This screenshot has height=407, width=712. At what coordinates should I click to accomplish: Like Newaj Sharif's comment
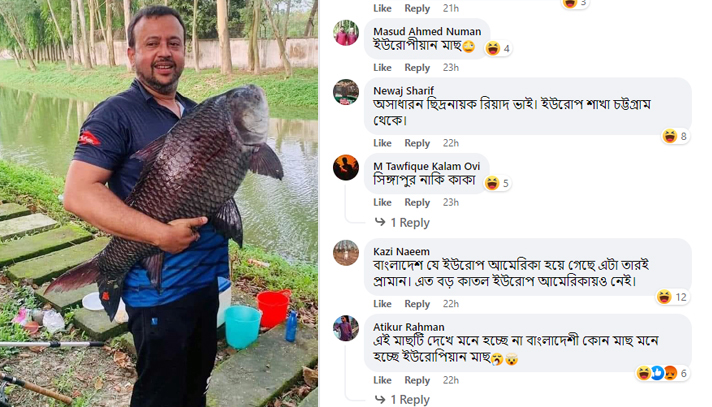coord(382,143)
